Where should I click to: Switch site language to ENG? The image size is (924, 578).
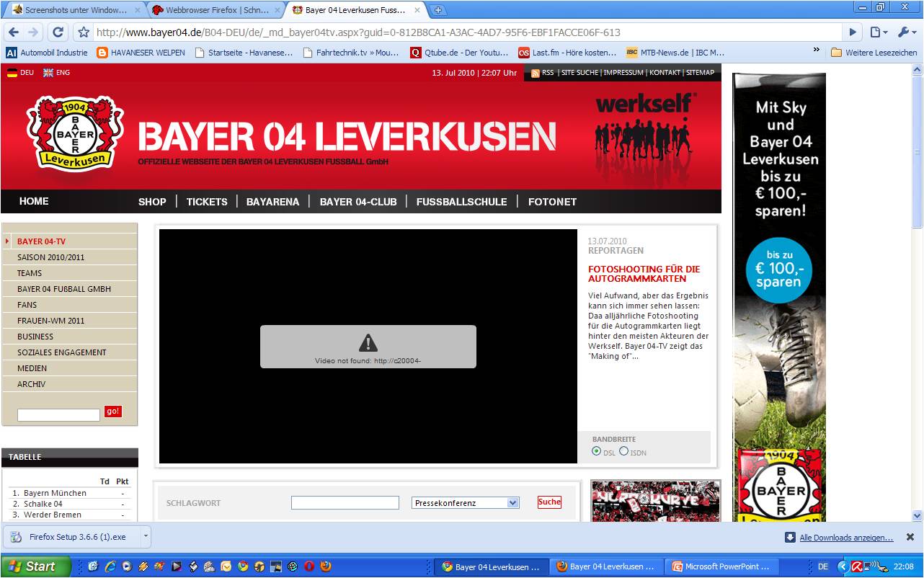57,73
